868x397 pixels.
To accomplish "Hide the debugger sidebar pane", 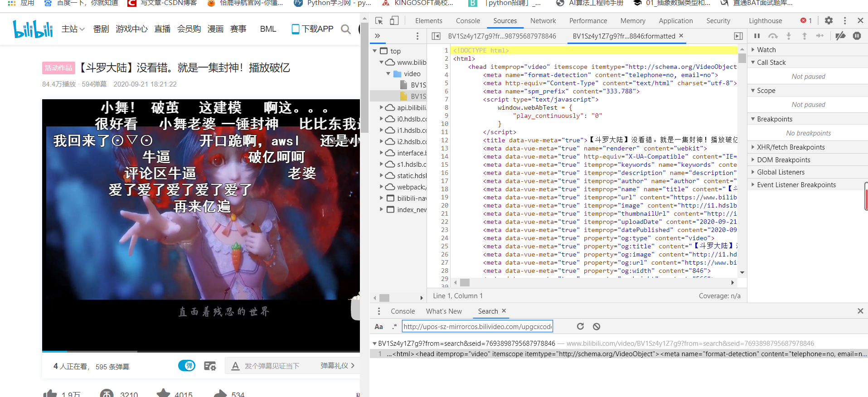I will point(738,36).
